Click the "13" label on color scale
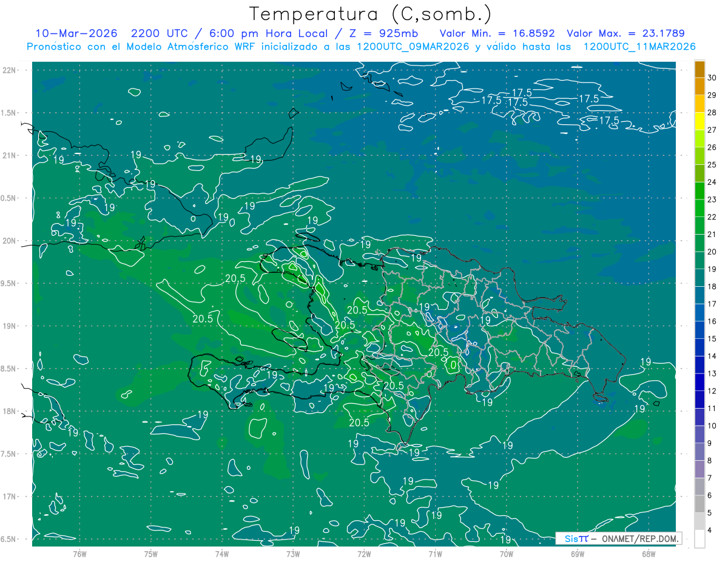The height and width of the screenshot is (562, 728). click(x=712, y=373)
